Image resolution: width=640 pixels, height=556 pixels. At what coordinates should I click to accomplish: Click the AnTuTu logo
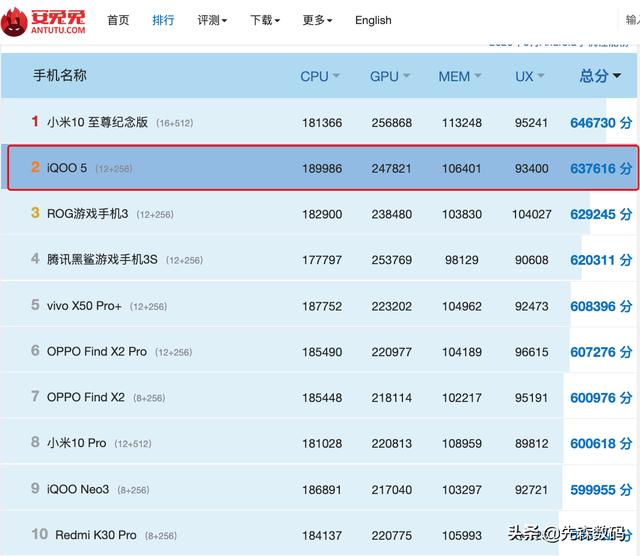click(x=43, y=21)
